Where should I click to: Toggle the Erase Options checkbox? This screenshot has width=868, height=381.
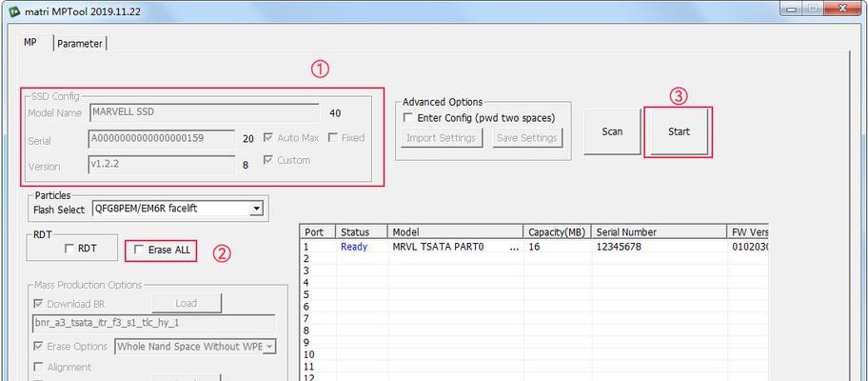click(x=38, y=346)
